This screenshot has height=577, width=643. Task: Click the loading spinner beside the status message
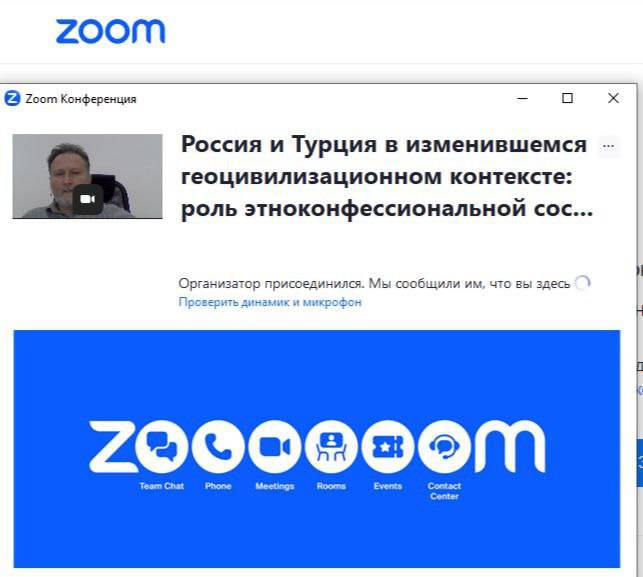[x=582, y=283]
